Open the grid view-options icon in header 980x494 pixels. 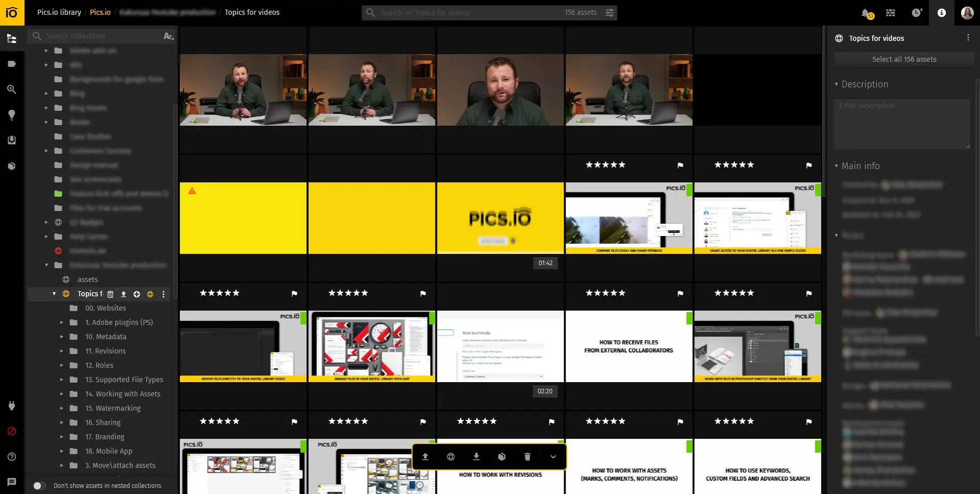click(891, 13)
